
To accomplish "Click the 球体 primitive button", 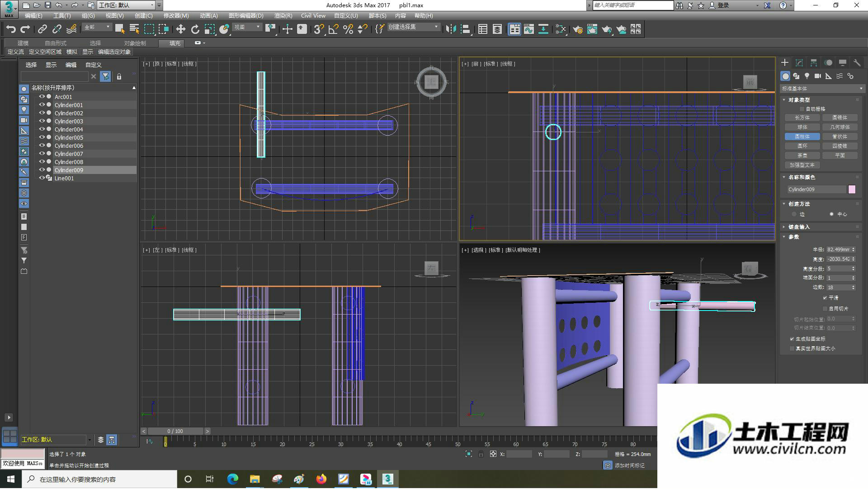I will click(x=802, y=127).
